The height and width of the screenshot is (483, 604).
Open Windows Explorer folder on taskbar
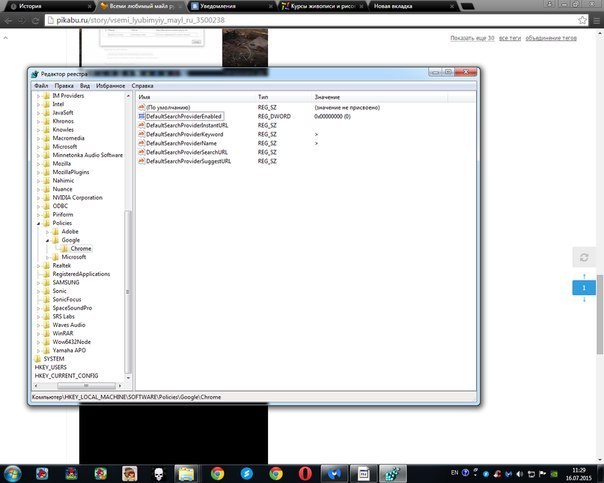click(x=186, y=474)
